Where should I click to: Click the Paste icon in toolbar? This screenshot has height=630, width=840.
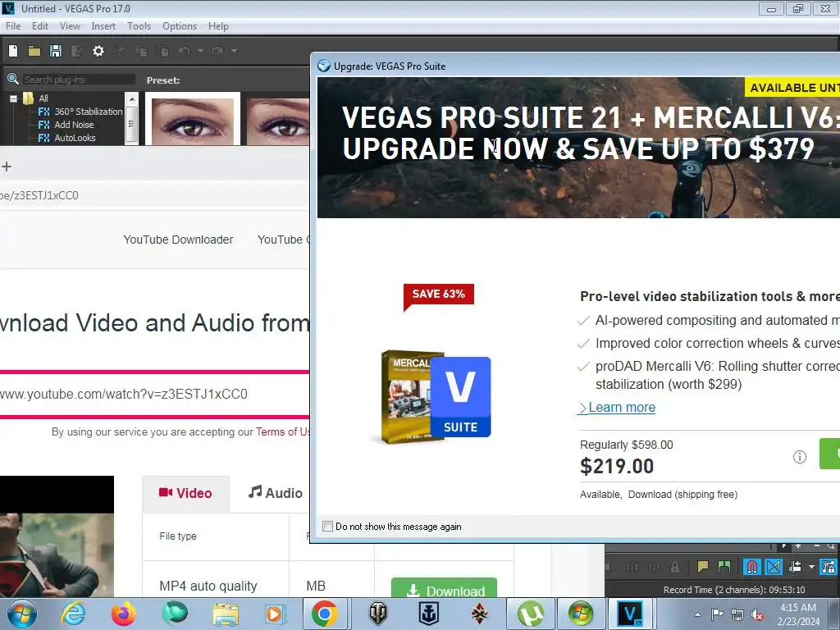(162, 51)
